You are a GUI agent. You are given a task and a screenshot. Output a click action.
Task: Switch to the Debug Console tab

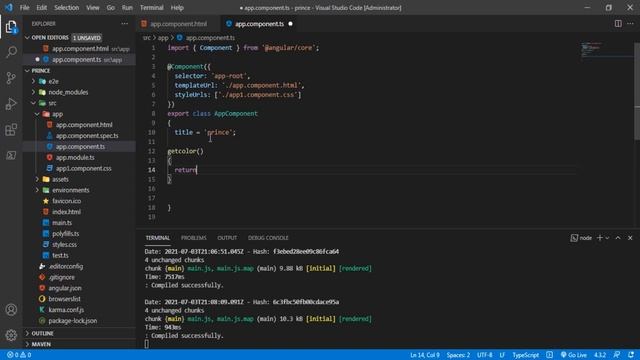click(x=268, y=238)
